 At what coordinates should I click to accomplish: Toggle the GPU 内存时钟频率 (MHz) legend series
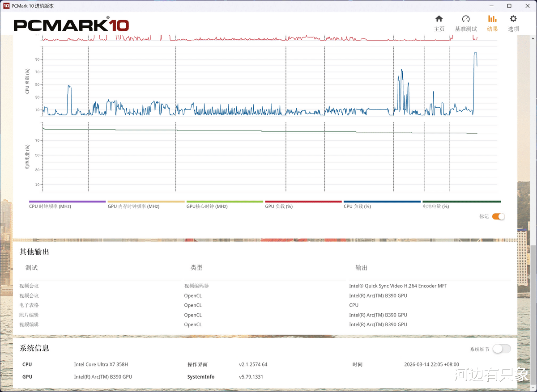click(x=146, y=204)
